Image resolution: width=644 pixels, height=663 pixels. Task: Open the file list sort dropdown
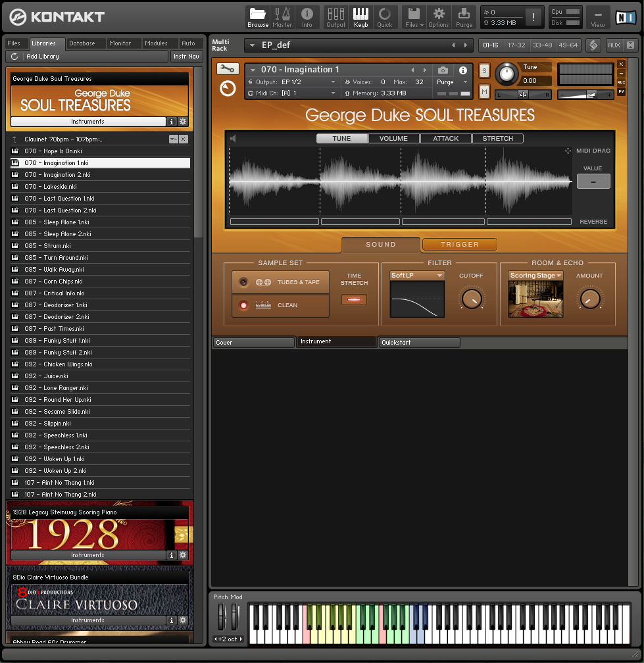click(174, 139)
